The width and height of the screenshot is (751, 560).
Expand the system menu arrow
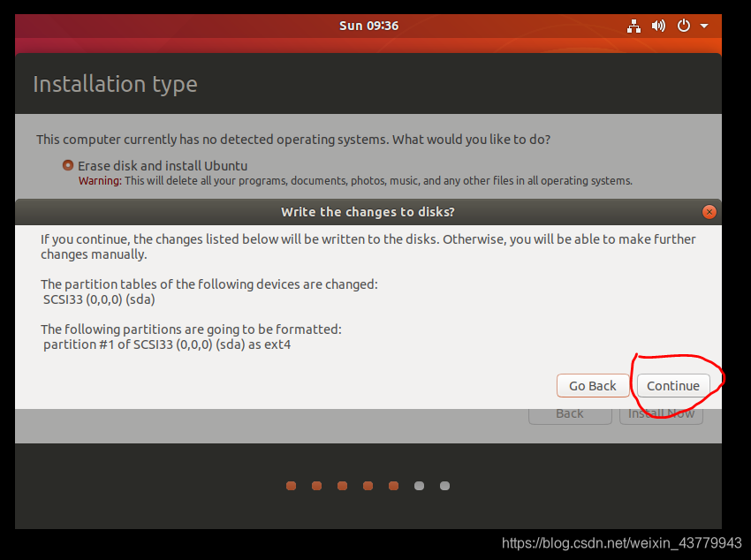704,26
